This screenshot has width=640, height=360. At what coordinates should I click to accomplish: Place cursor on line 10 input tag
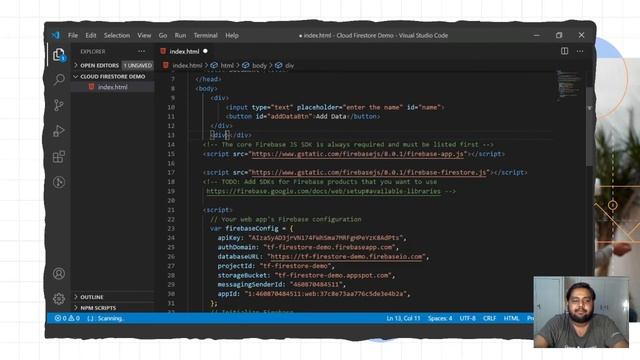[335, 107]
